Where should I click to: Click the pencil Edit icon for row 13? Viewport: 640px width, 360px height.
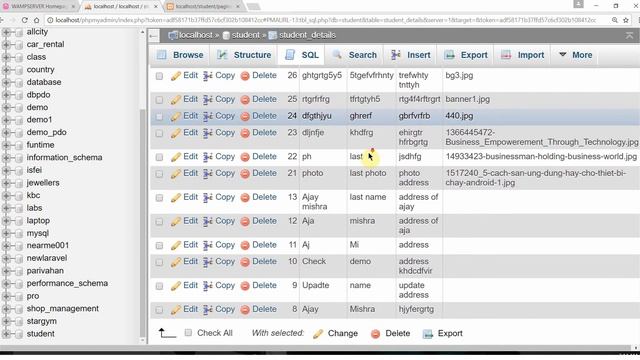176,198
